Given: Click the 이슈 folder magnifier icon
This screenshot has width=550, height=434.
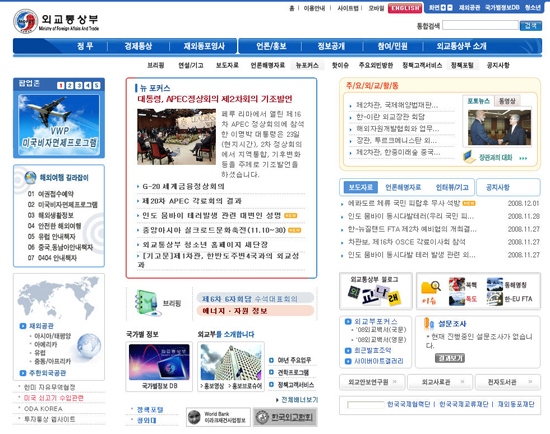Looking at the screenshot, I should coord(431,288).
